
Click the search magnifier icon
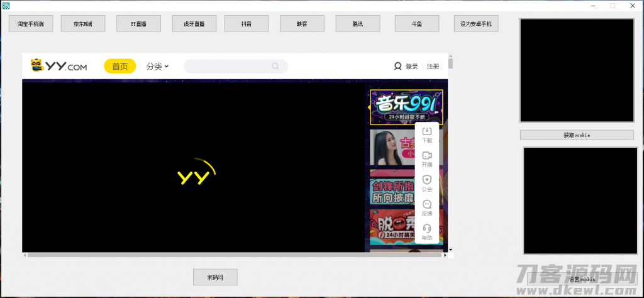pyautogui.click(x=275, y=66)
